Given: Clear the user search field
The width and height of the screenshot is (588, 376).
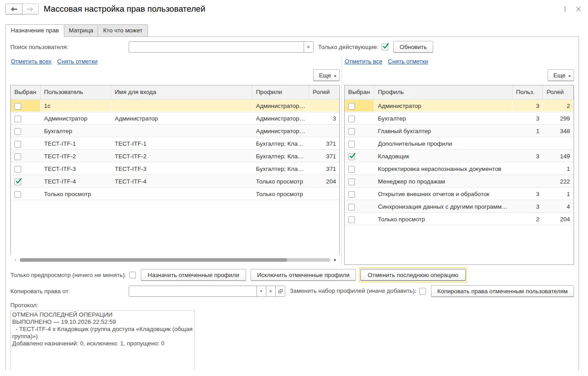Looking at the screenshot, I should [x=308, y=47].
